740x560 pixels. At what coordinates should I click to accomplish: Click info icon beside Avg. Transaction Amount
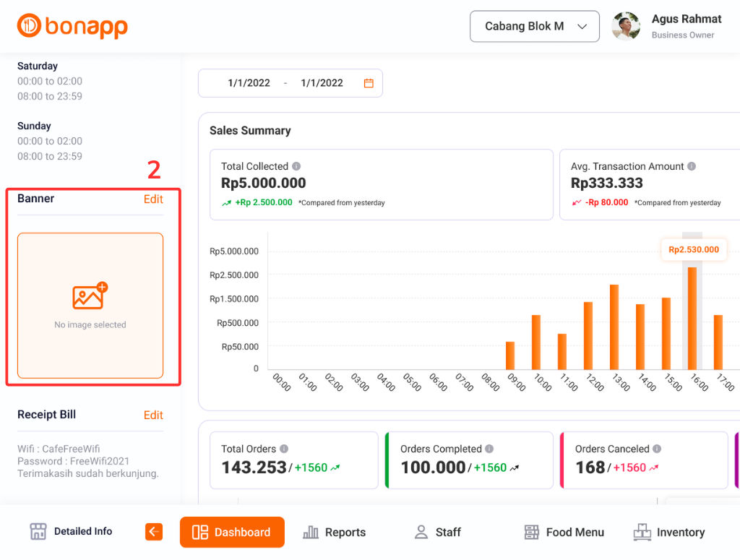pos(692,166)
